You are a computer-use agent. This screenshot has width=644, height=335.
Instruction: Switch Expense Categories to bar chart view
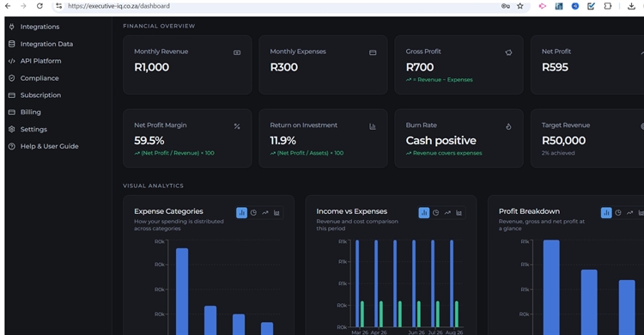[241, 212]
